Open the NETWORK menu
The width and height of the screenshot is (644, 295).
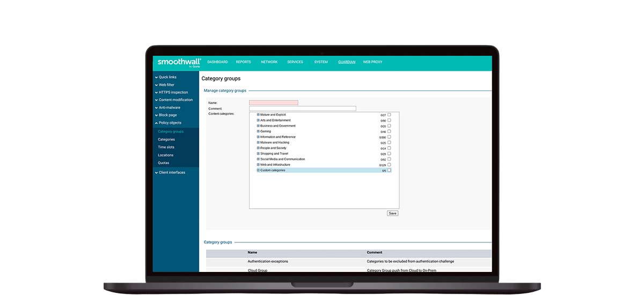click(x=269, y=62)
